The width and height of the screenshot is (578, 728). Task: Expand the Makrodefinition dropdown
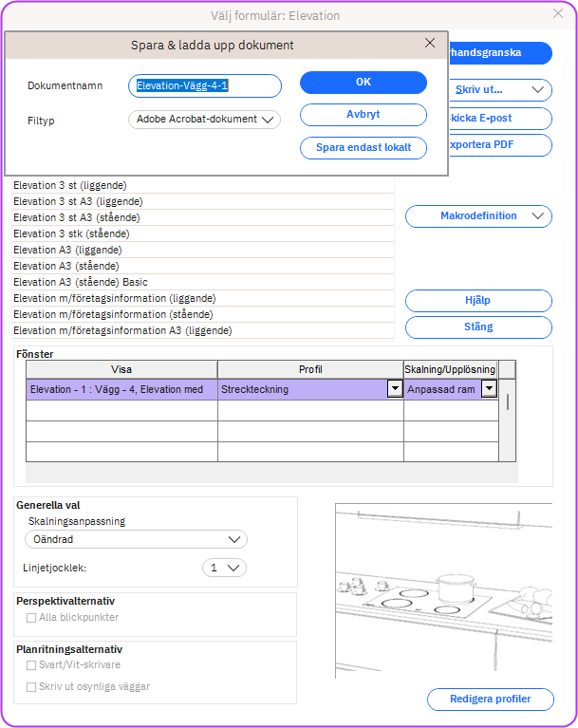coord(478,216)
